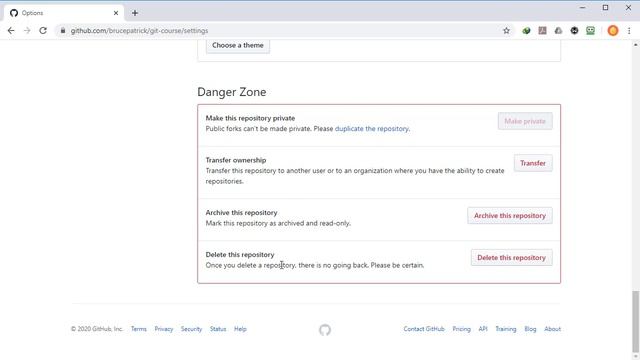This screenshot has width=640, height=360.
Task: Open the brown square extension icon
Action: 542,31
